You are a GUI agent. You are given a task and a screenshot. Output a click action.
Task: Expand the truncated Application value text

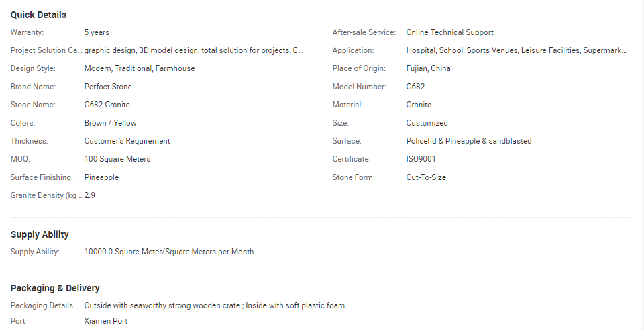(x=516, y=50)
